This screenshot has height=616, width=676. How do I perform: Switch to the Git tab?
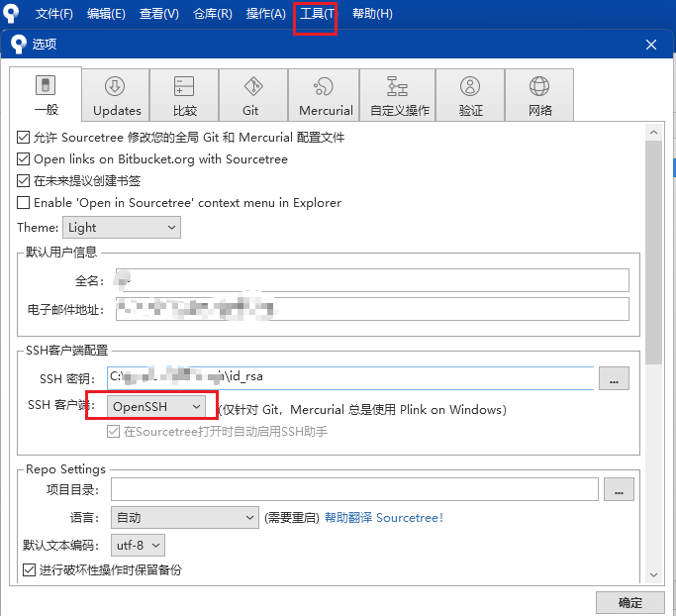(x=253, y=95)
